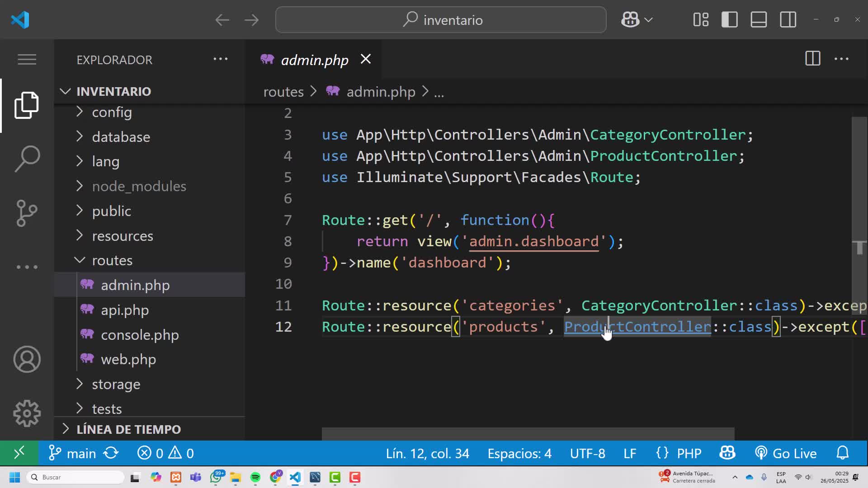Split the editor to the right

pos(812,59)
